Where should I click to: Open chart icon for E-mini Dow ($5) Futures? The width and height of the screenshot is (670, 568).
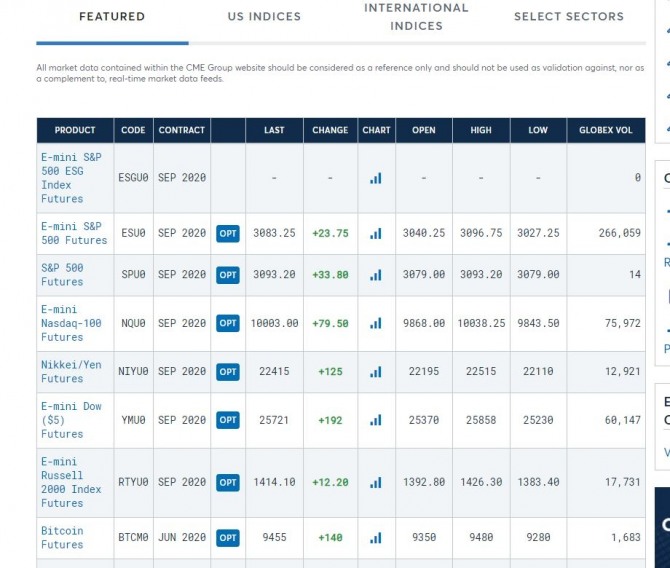[376, 420]
